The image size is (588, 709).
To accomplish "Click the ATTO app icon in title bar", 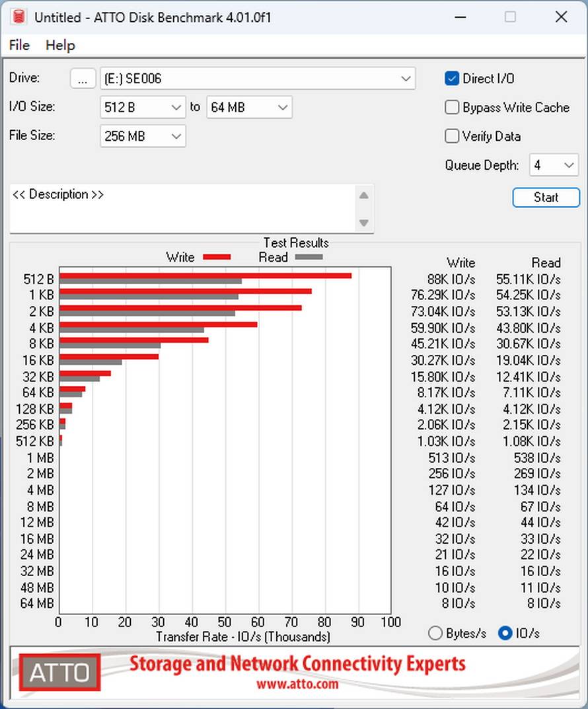I will [x=18, y=17].
